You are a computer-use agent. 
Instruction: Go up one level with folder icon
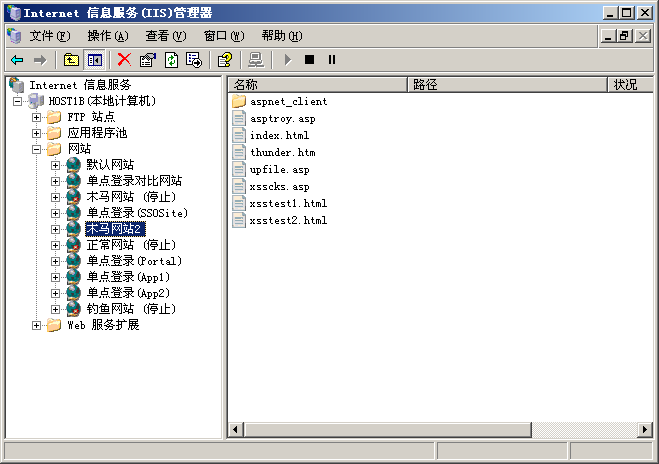[71, 60]
